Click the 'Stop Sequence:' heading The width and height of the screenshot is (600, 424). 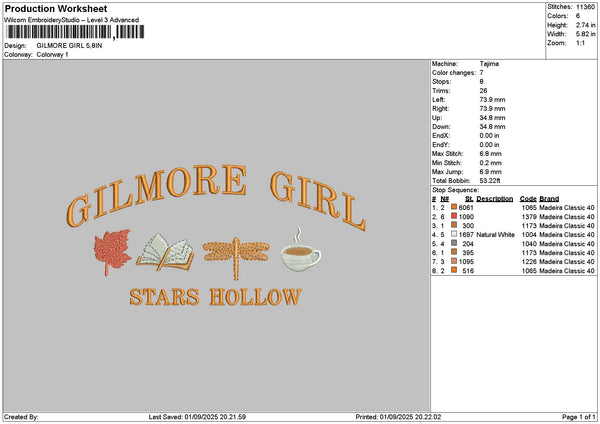pyautogui.click(x=455, y=190)
